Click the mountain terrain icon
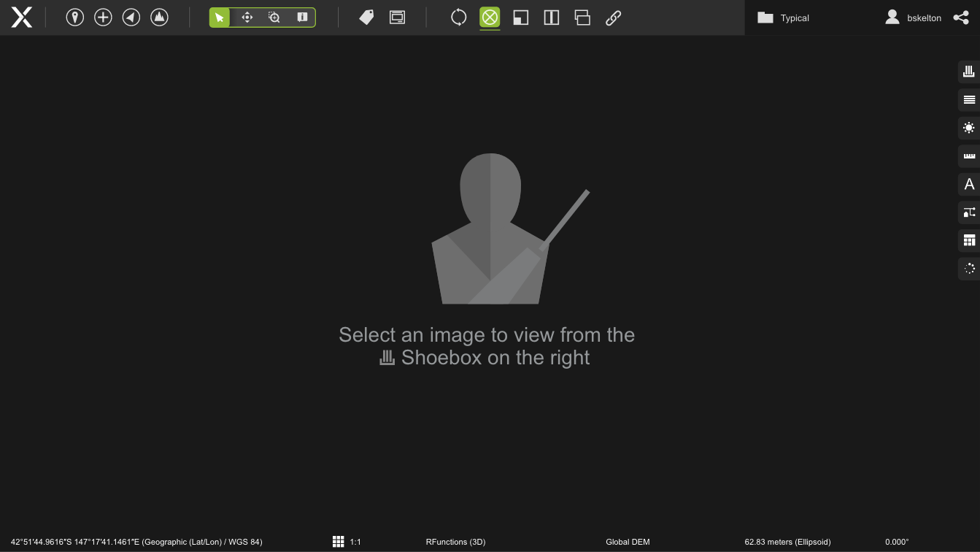 159,18
